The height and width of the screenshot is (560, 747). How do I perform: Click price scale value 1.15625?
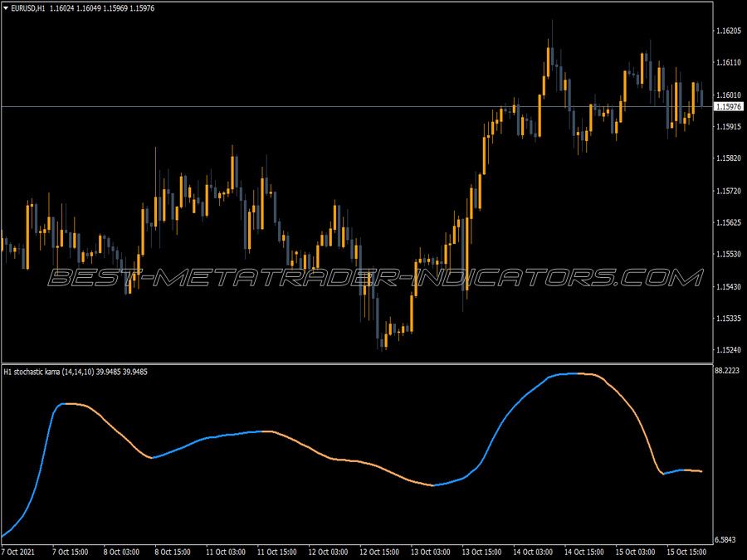click(729, 222)
